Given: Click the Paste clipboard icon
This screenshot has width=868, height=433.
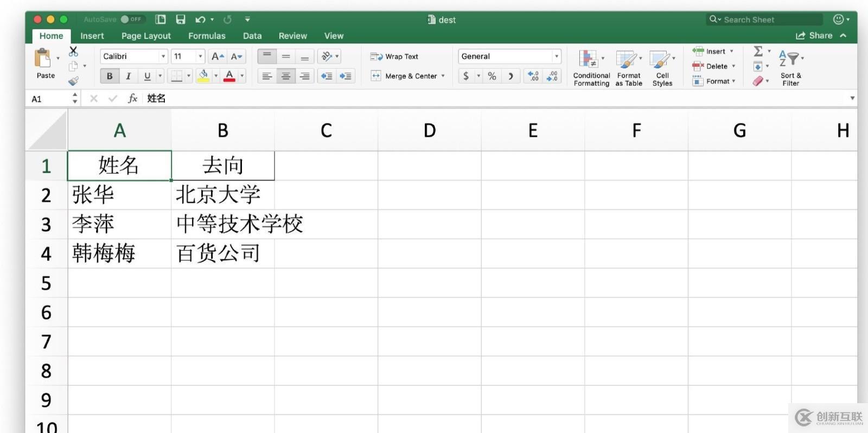Looking at the screenshot, I should pos(43,58).
